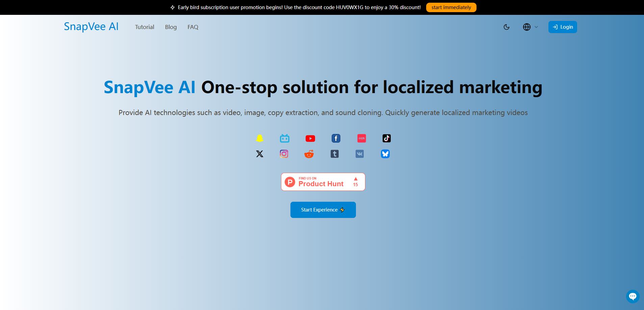Select the Bluesky icon
644x310 pixels.
click(x=385, y=154)
